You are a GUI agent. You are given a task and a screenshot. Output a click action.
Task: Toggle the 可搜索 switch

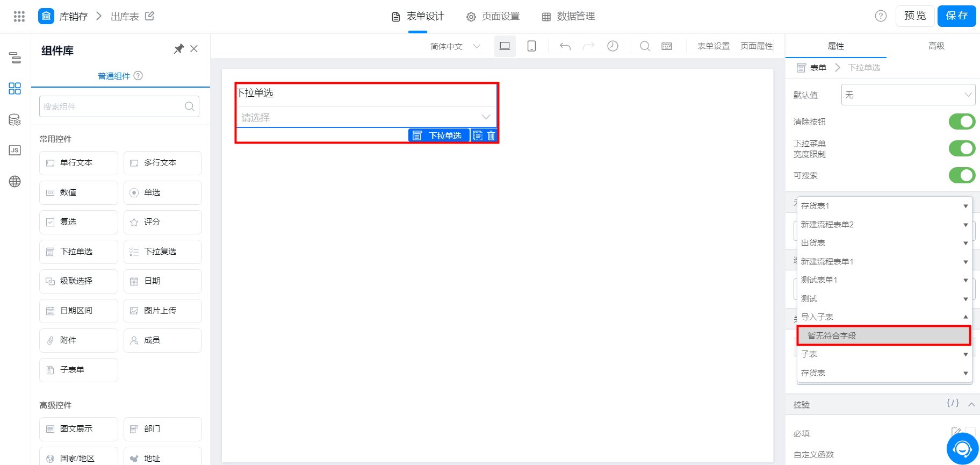[962, 175]
